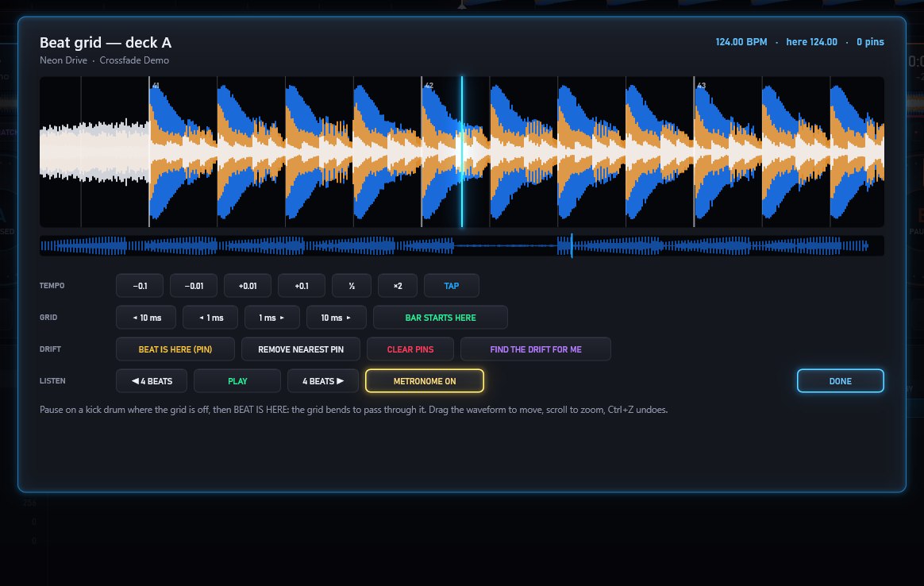Screen dimensions: 924x586
Task: Click the 'Neon Drive · Crossfade Demo' track name
Action: [x=104, y=60]
